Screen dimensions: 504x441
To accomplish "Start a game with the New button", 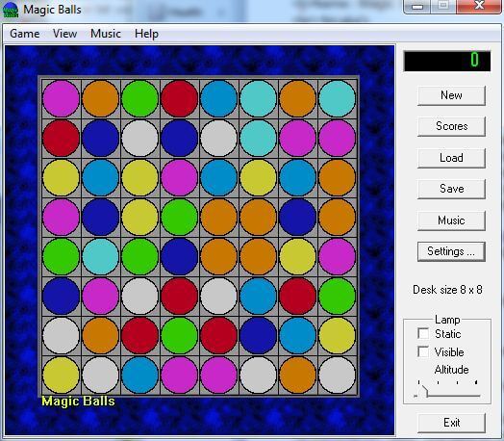I will 451,95.
